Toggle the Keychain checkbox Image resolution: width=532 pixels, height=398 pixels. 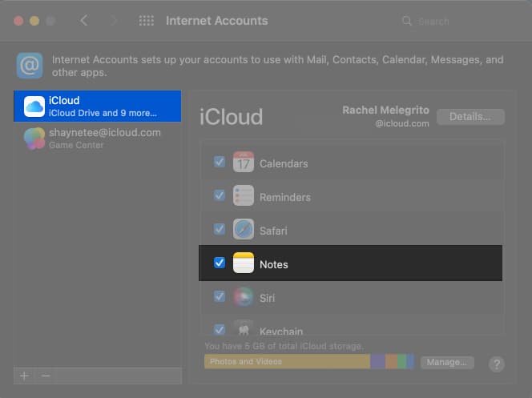[220, 329]
